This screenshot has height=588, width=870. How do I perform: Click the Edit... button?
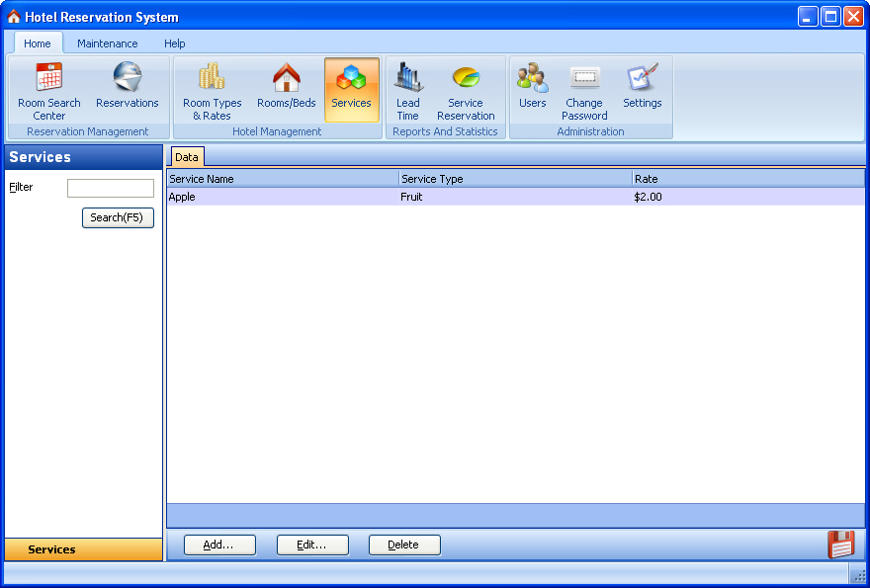312,545
